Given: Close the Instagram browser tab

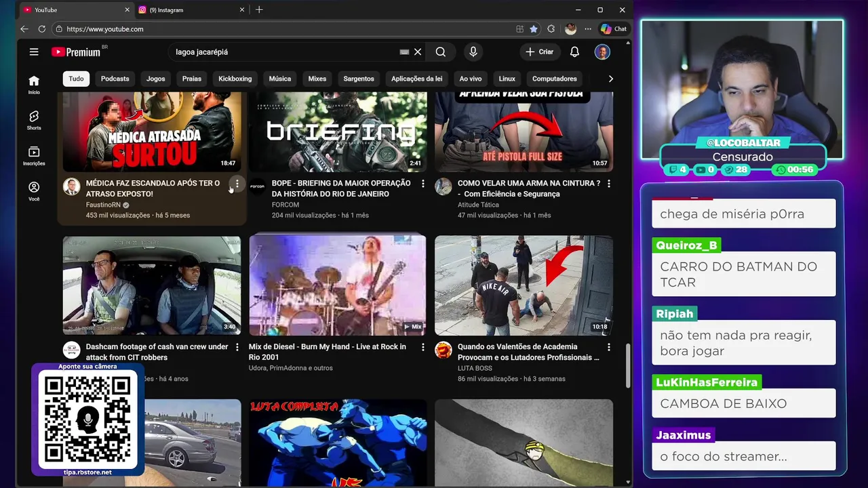Looking at the screenshot, I should [242, 9].
